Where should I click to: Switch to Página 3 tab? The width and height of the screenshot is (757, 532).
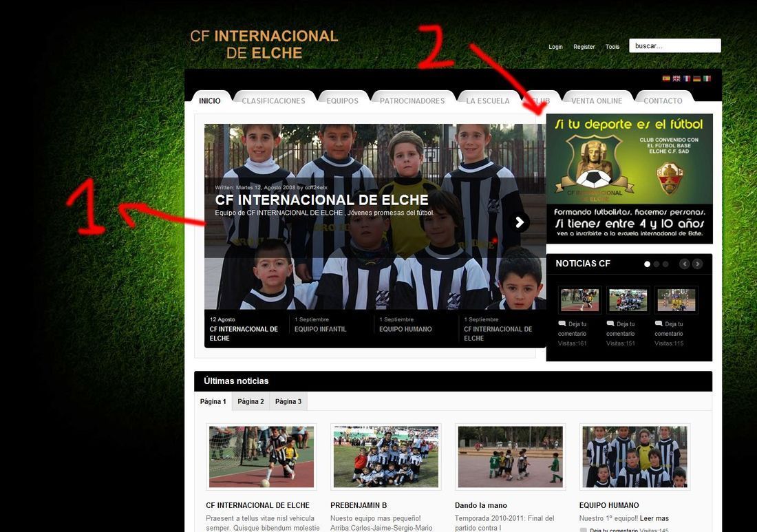288,401
